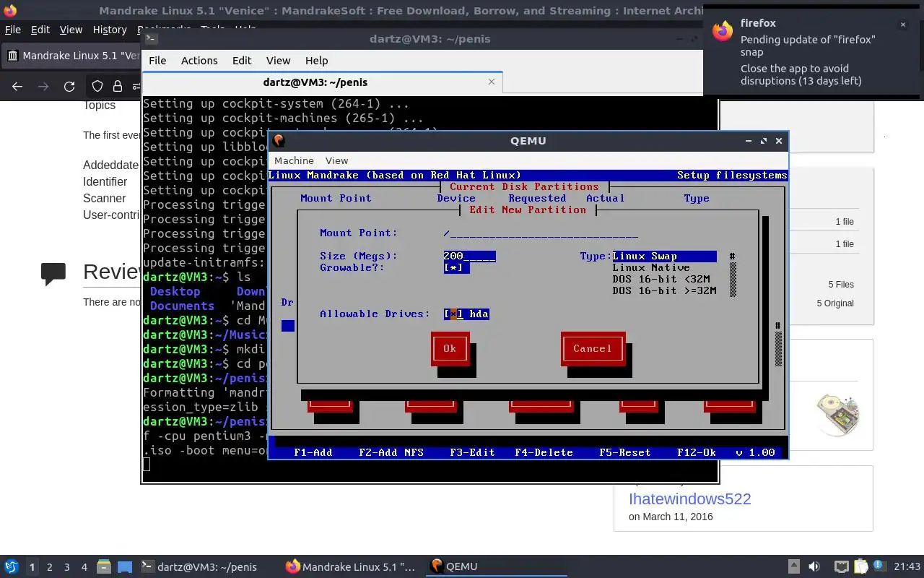Open the Firefox Edit menu
This screenshot has height=578, width=924.
[40, 30]
